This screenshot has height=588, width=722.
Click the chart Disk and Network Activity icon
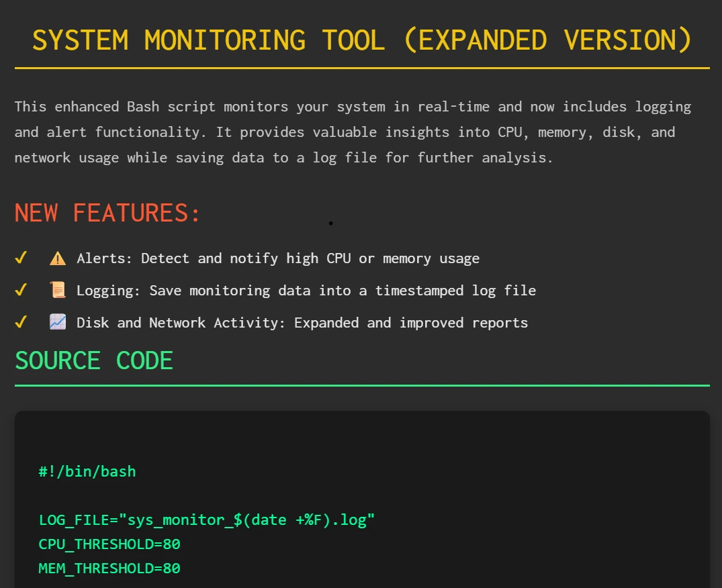tap(58, 322)
